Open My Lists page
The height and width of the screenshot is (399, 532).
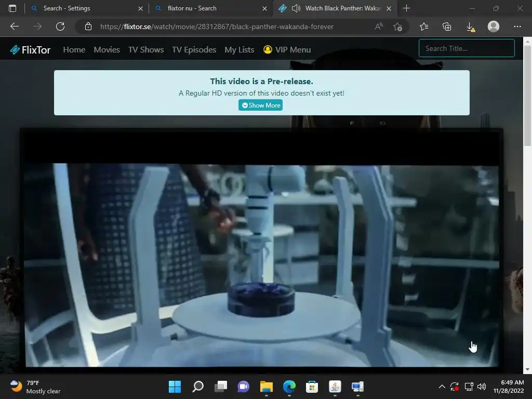click(239, 49)
